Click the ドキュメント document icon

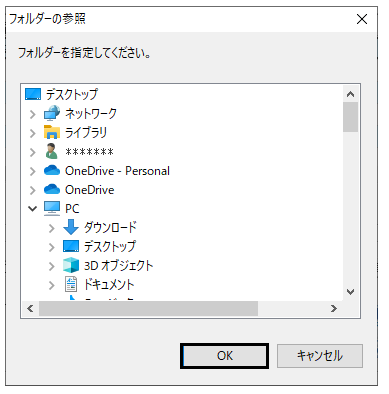71,284
